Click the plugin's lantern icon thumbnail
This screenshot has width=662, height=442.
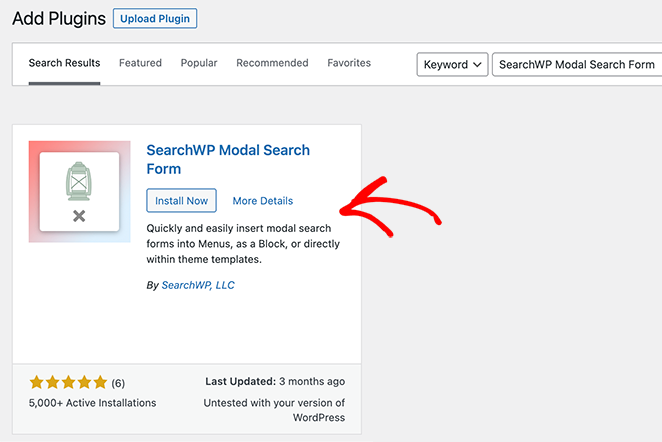(79, 192)
